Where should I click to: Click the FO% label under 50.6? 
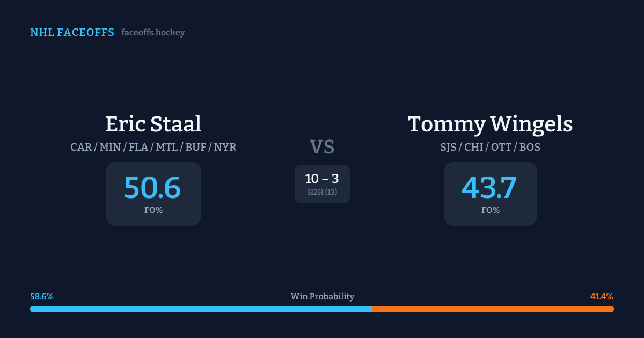tap(153, 210)
